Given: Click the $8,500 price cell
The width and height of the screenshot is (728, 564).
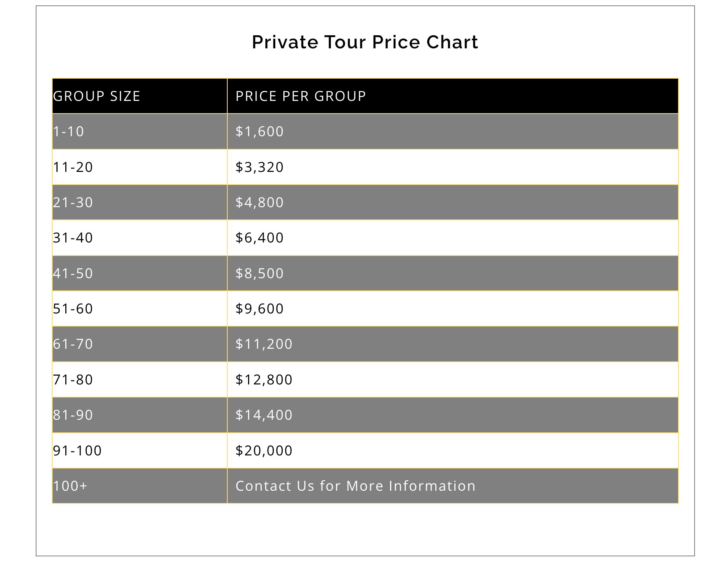Looking at the screenshot, I should click(260, 274).
